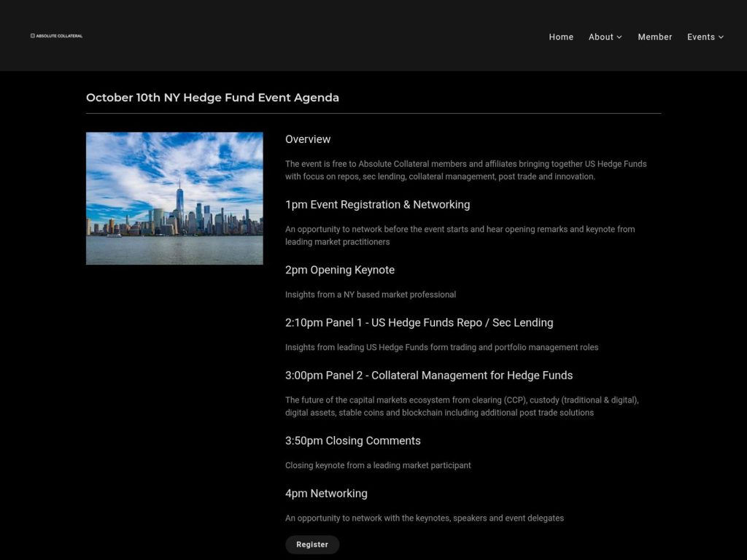747x560 pixels.
Task: Click the overview paragraph about free membership
Action: pos(465,169)
